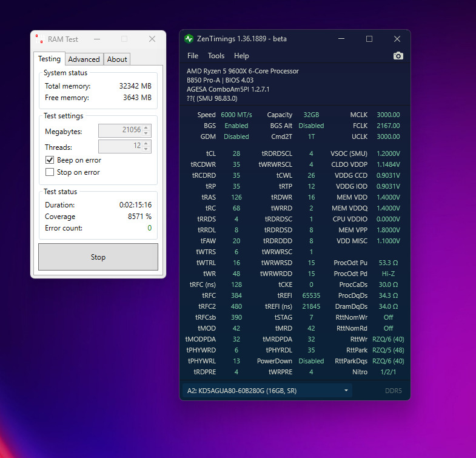
Task: Click the GDM Disabled value
Action: click(236, 136)
